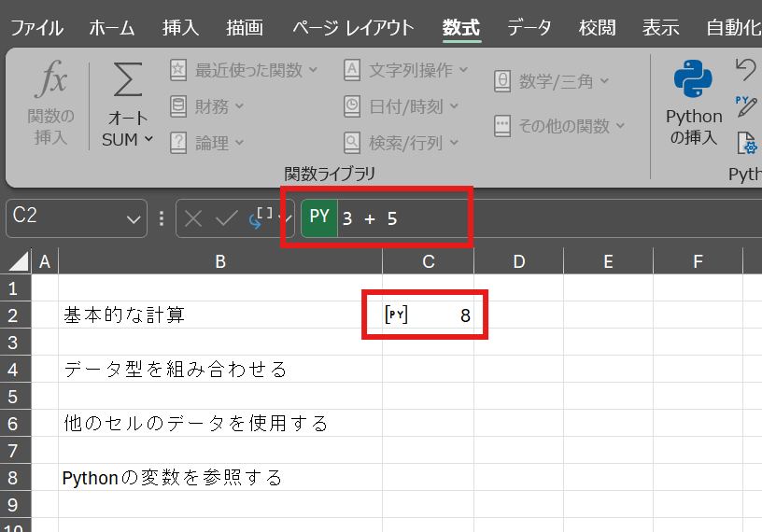Click the PY pencil editor icon
The width and height of the screenshot is (762, 532).
tap(745, 105)
